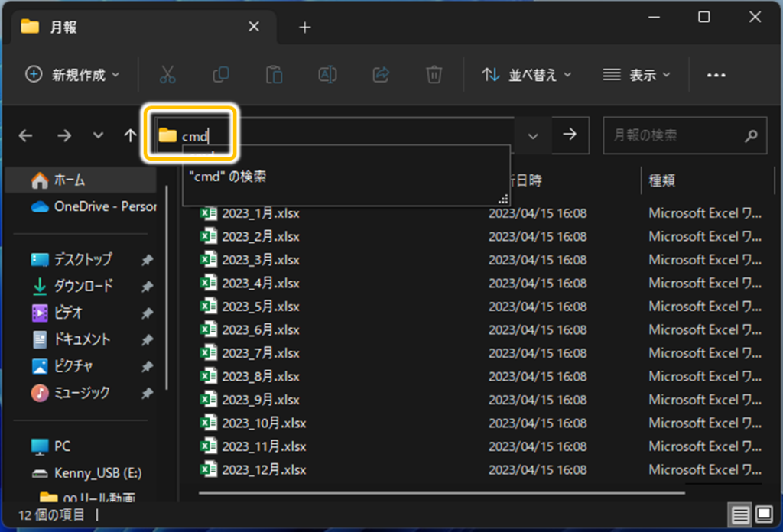Click the Paste clipboard icon
Image resolution: width=783 pixels, height=532 pixels.
274,74
